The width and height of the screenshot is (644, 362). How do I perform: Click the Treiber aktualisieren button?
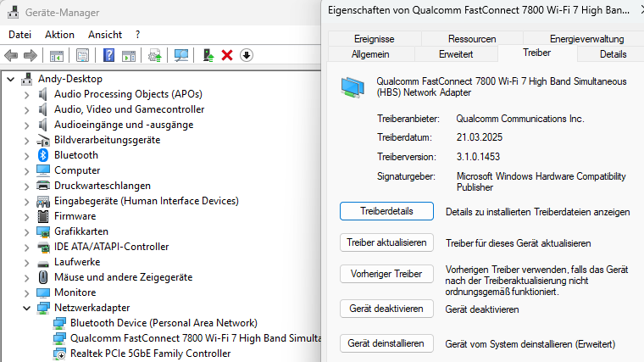(x=386, y=242)
